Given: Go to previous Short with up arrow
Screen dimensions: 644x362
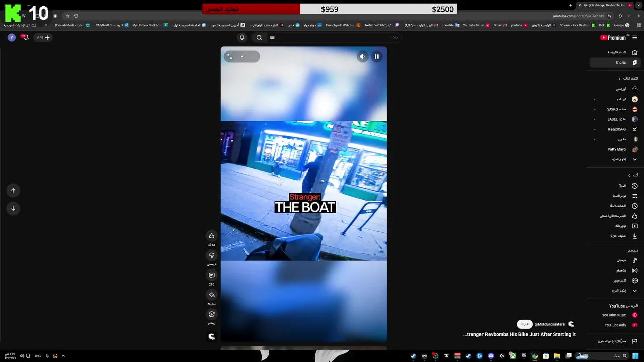Looking at the screenshot, I should (x=13, y=190).
